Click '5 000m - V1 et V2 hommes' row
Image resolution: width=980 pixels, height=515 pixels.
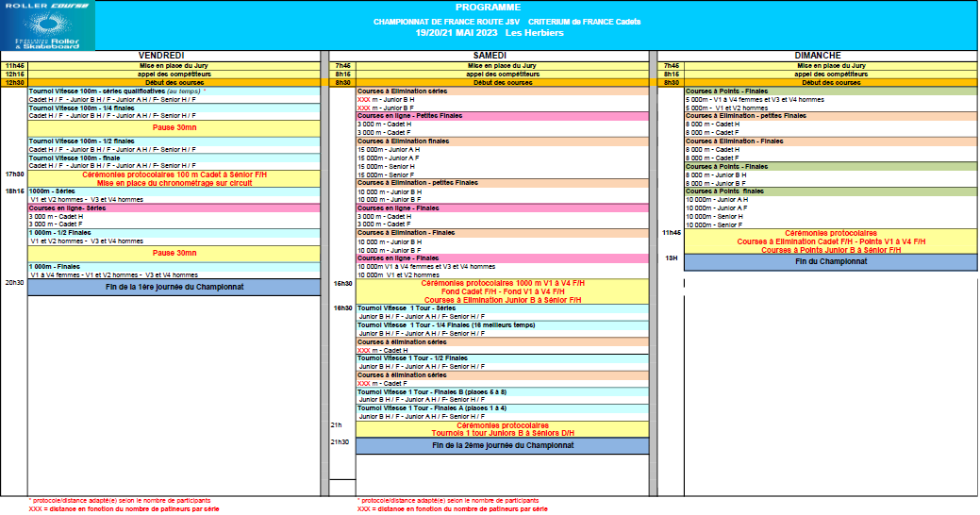coord(831,108)
